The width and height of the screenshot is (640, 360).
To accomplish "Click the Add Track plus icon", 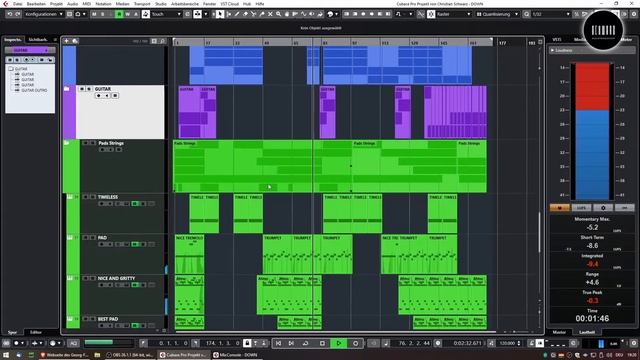I will (x=67, y=41).
